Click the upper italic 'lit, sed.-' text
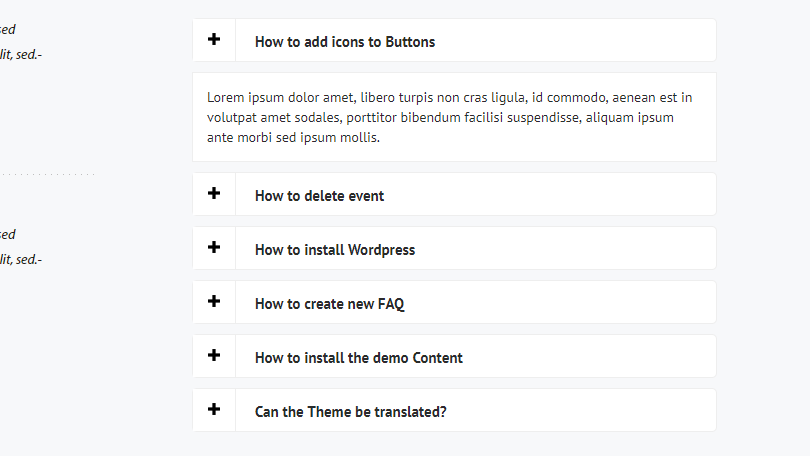The image size is (810, 456). [x=21, y=55]
